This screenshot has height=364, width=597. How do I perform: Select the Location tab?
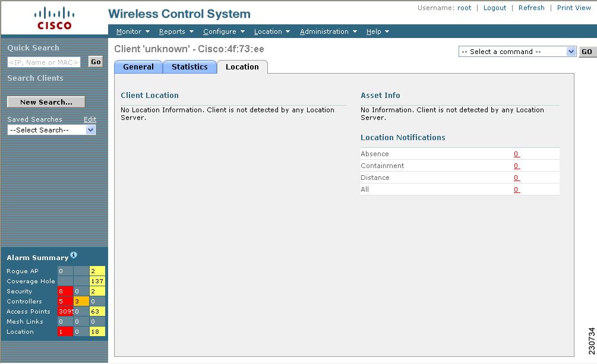[x=242, y=67]
